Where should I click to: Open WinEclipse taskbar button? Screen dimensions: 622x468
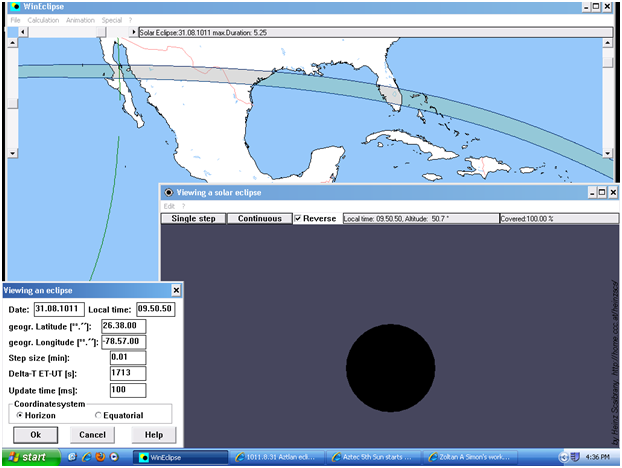click(x=177, y=457)
